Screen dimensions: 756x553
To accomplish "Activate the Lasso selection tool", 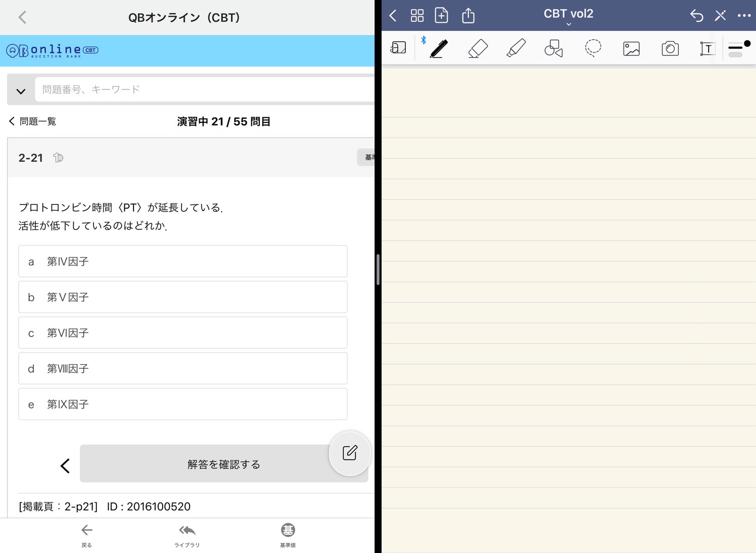I will (x=592, y=48).
